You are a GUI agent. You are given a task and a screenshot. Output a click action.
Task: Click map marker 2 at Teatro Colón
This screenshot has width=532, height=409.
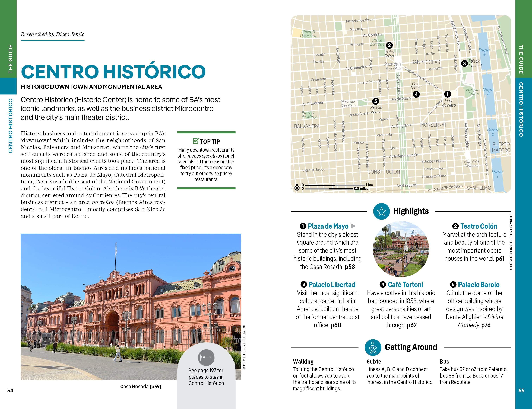[389, 45]
